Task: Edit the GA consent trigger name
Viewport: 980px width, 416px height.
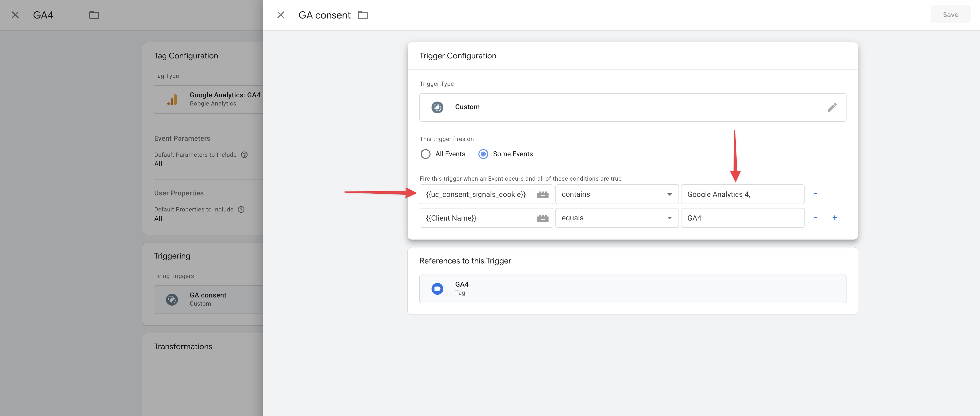Action: click(324, 15)
